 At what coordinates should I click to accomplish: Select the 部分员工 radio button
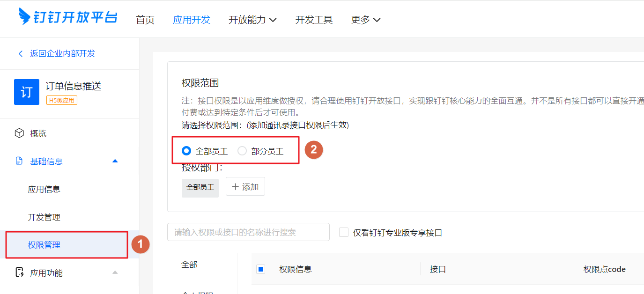click(x=242, y=151)
